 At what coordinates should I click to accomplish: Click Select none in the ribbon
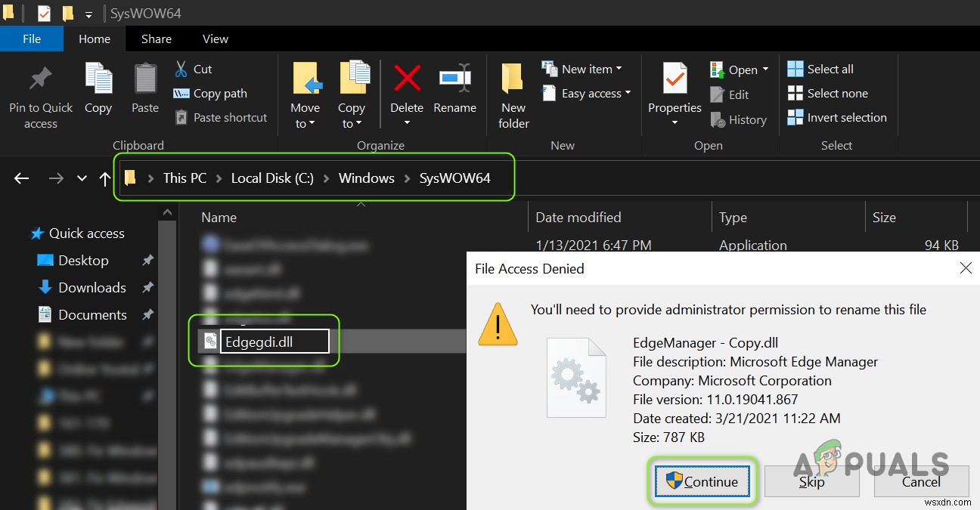(x=828, y=94)
